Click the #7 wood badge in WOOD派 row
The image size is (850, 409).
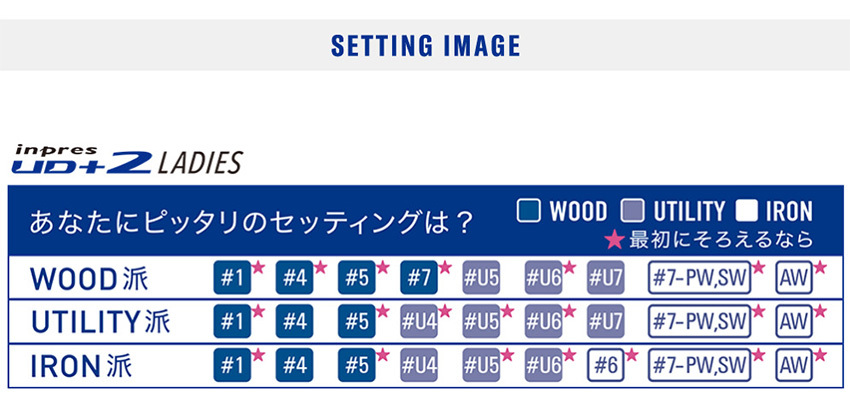(418, 278)
